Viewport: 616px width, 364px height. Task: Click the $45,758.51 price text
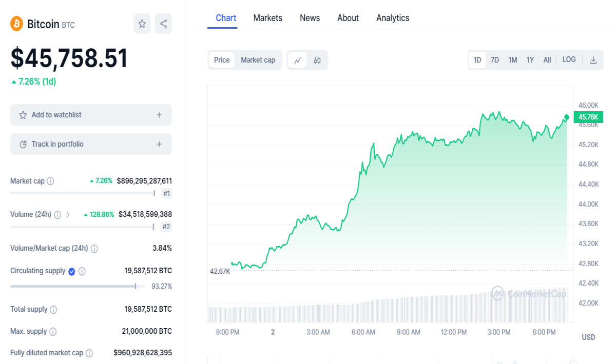tap(69, 58)
